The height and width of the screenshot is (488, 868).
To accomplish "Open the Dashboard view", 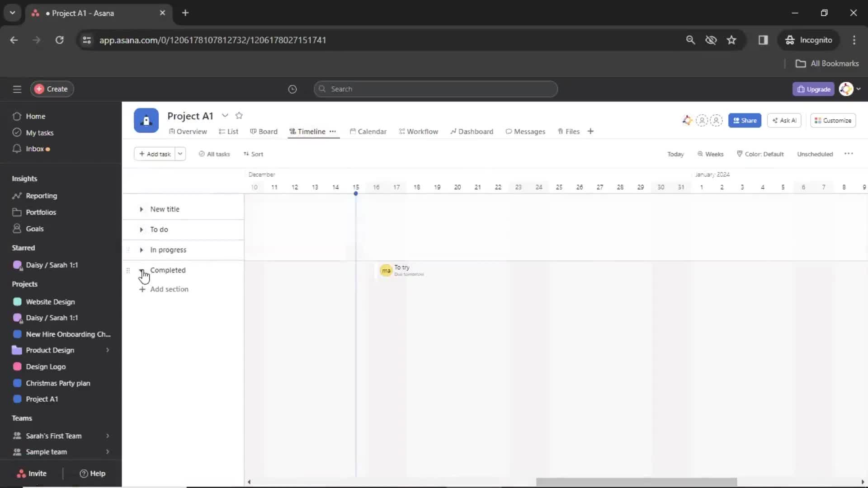I will [x=475, y=131].
